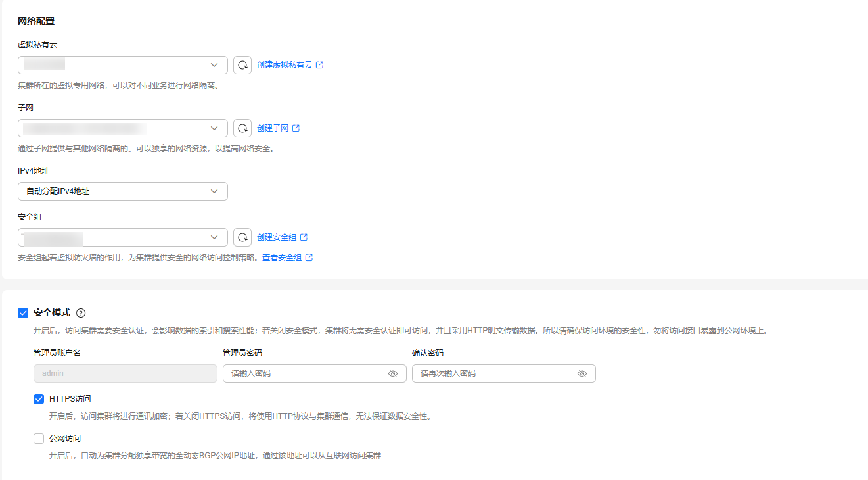868x480 pixels.
Task: Refresh the 子网 subnet list
Action: (x=242, y=128)
